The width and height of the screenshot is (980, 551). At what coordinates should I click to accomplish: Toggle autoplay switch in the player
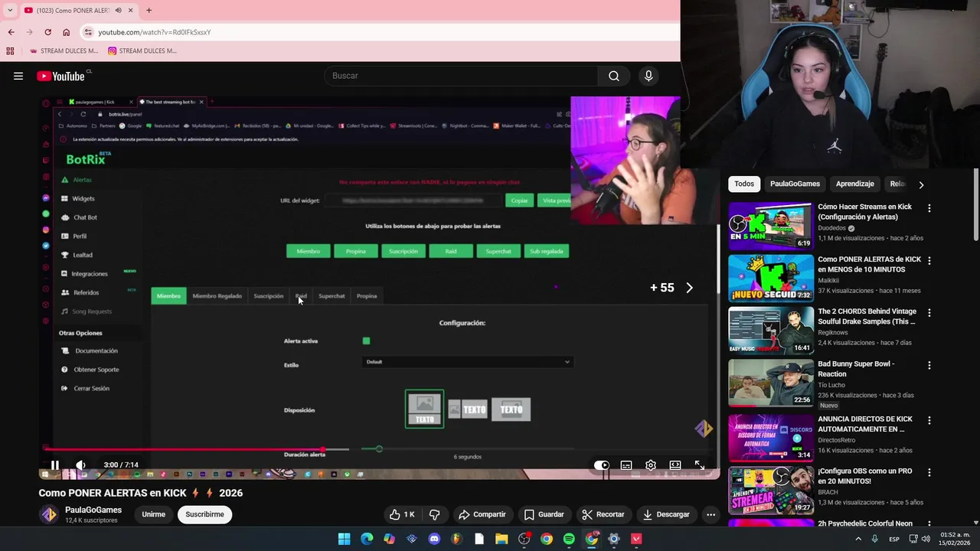pyautogui.click(x=602, y=465)
